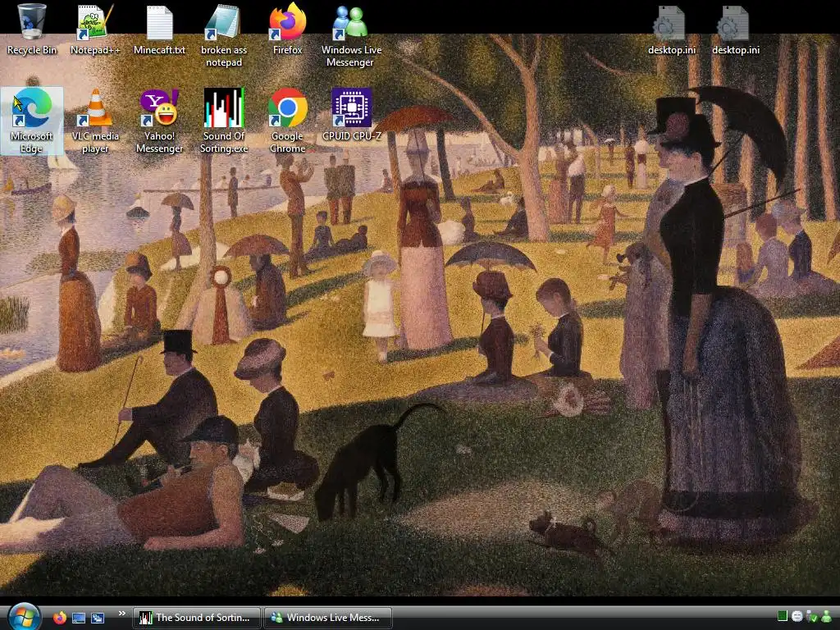The width and height of the screenshot is (840, 630).
Task: Select the Google Chrome desktop shortcut
Action: 288,121
